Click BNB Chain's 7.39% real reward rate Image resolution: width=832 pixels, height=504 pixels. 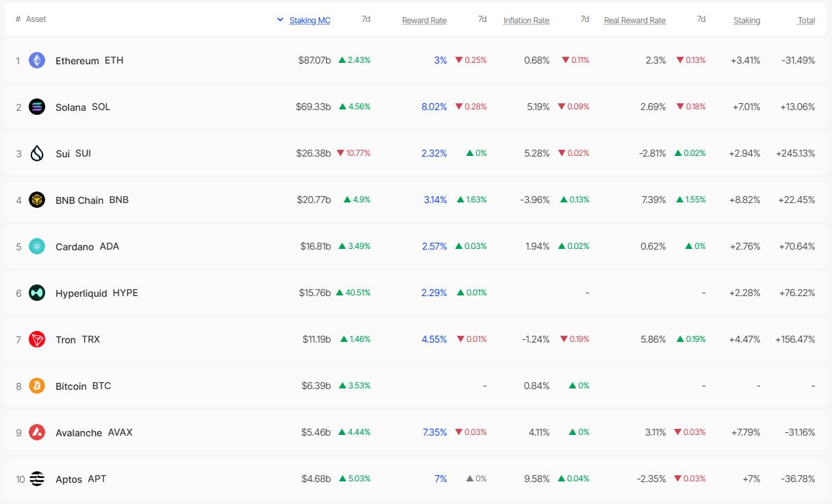pos(653,200)
